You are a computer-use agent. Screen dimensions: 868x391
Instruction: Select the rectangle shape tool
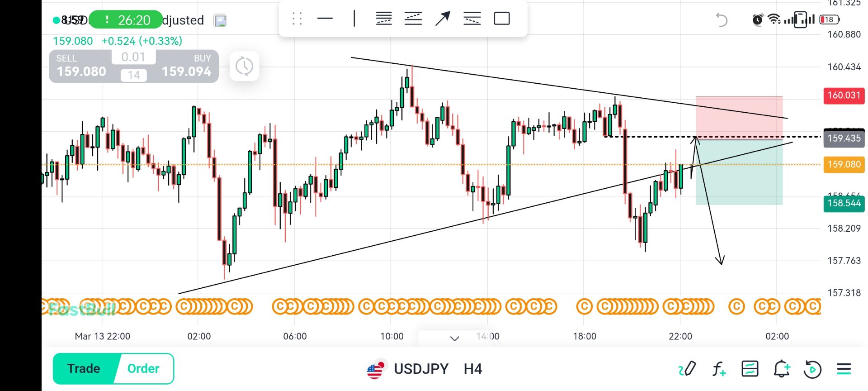pos(502,19)
